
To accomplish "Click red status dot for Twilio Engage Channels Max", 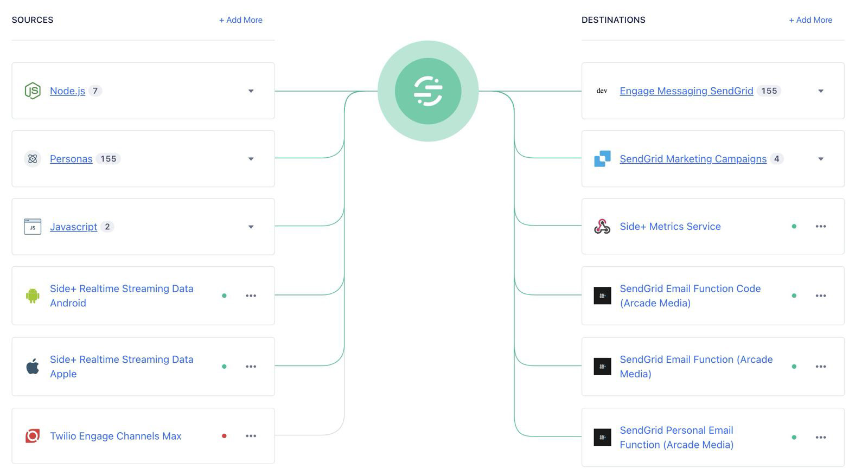I will [224, 436].
